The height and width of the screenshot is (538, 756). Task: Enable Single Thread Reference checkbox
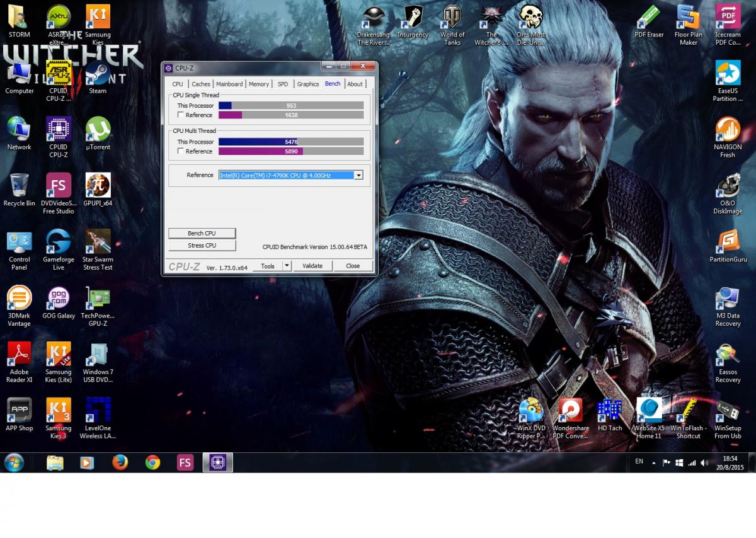pyautogui.click(x=181, y=115)
